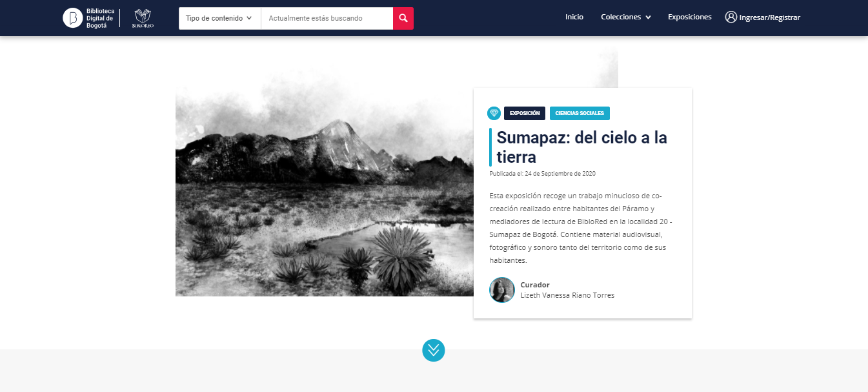Click the curator's profile photo
This screenshot has width=868, height=392.
click(502, 290)
